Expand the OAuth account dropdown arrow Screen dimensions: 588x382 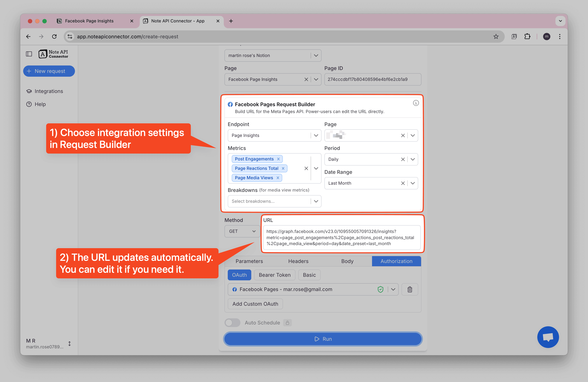pos(393,289)
